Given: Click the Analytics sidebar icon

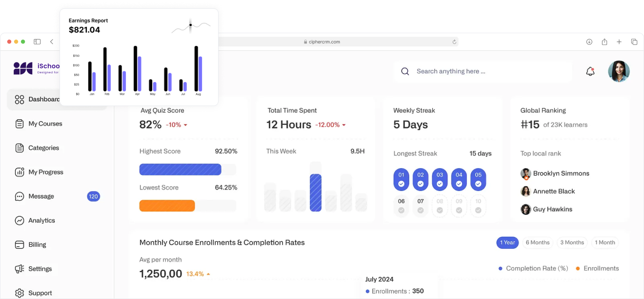Looking at the screenshot, I should (20, 220).
